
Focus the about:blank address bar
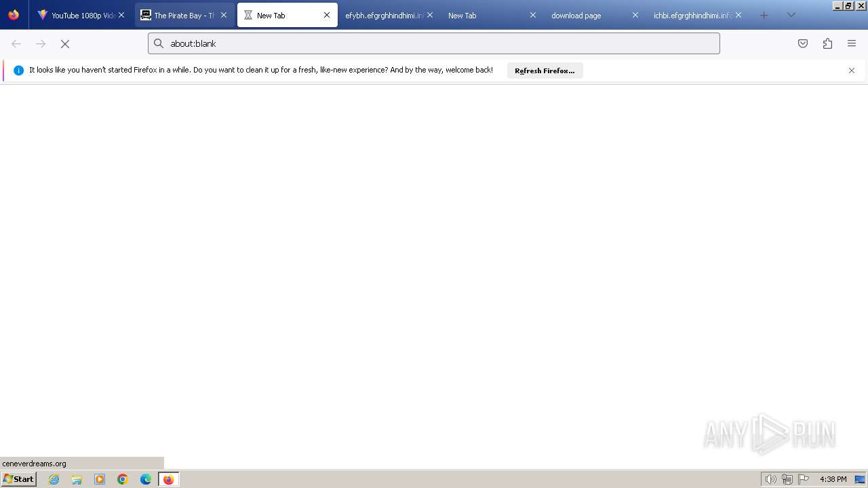click(434, 43)
